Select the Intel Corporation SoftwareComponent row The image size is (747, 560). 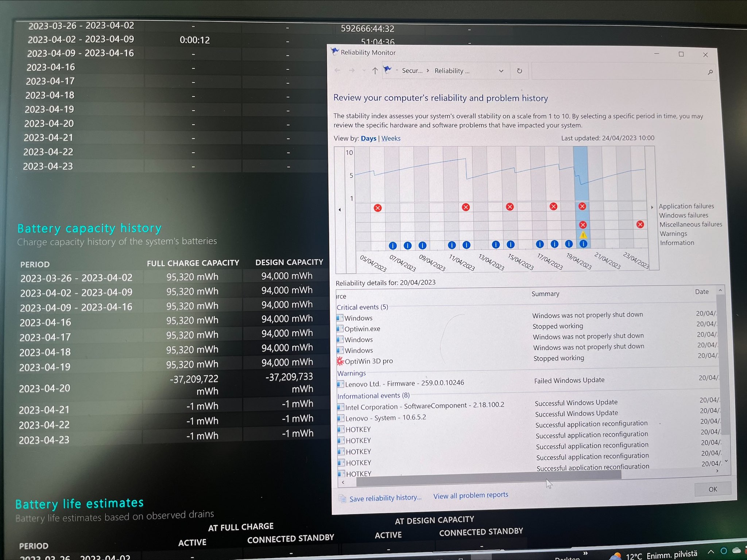(528, 404)
